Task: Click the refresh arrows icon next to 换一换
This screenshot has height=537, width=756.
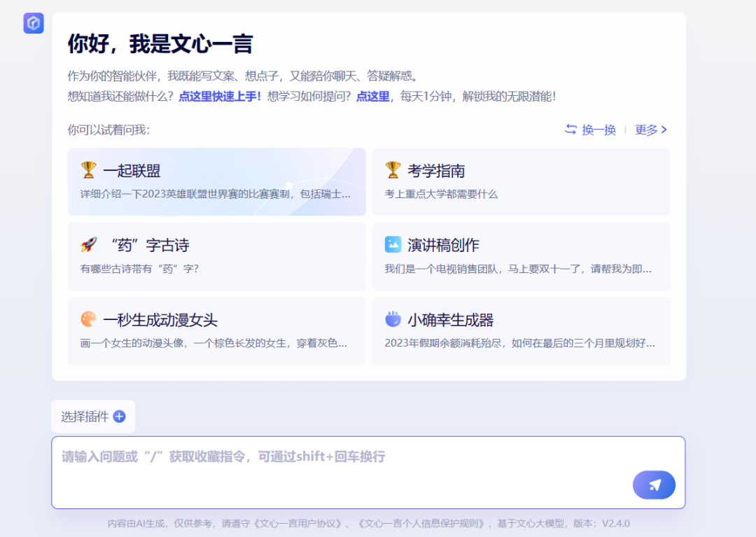Action: pos(571,130)
